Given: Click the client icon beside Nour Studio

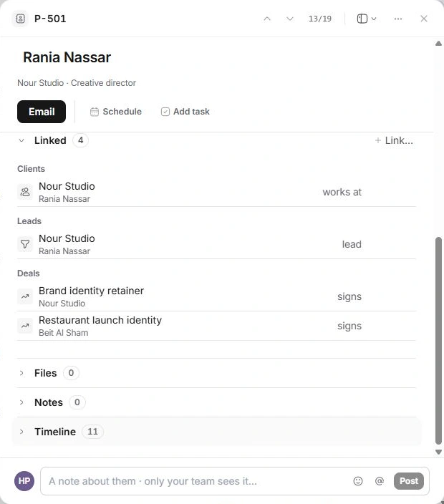Looking at the screenshot, I should [x=25, y=192].
